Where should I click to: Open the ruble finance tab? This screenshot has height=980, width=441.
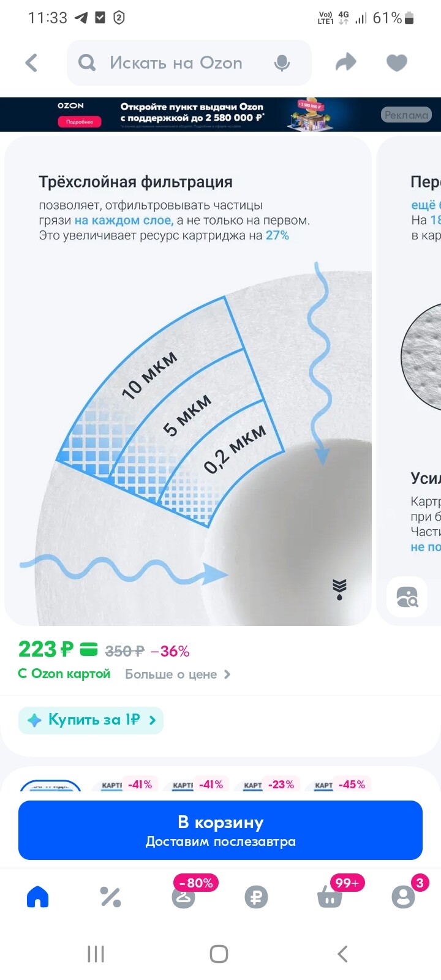256,897
